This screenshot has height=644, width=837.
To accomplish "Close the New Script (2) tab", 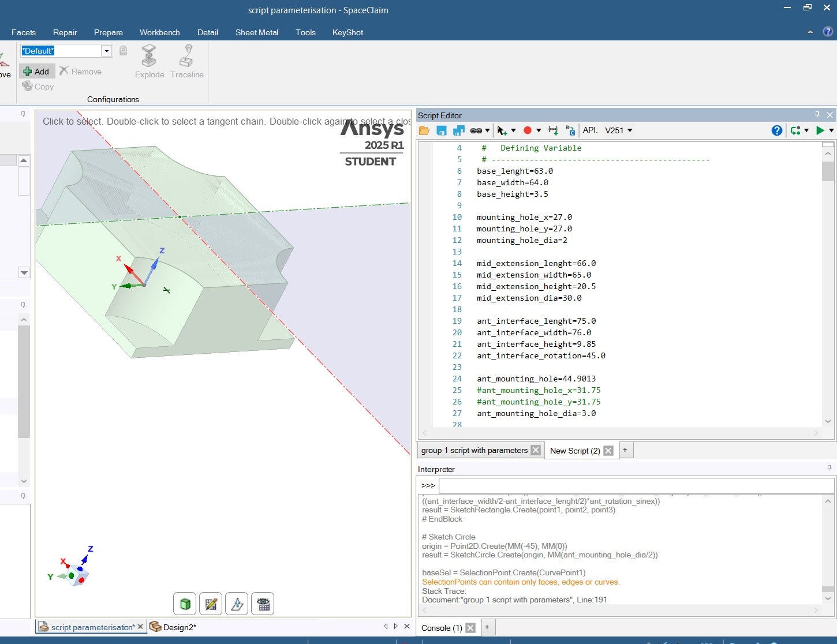I will (x=608, y=451).
